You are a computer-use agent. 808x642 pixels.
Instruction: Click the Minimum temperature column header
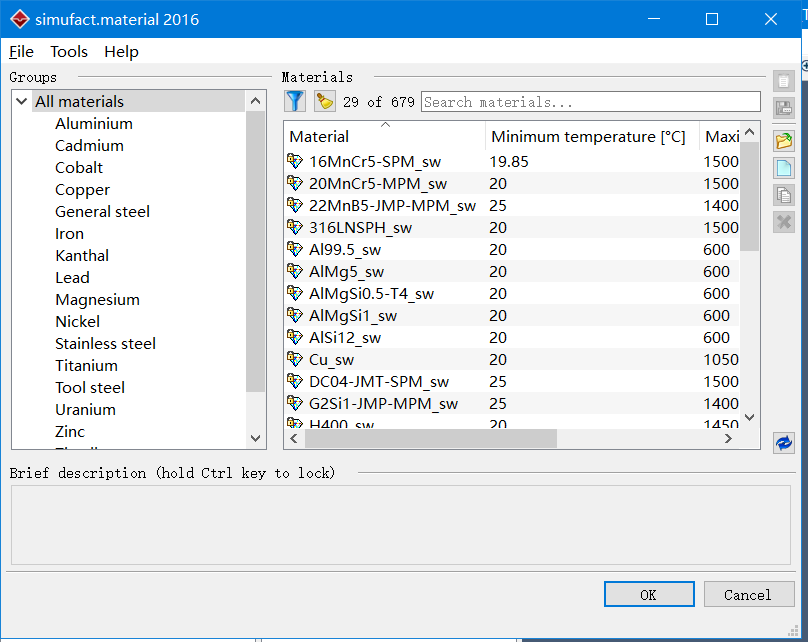point(588,136)
